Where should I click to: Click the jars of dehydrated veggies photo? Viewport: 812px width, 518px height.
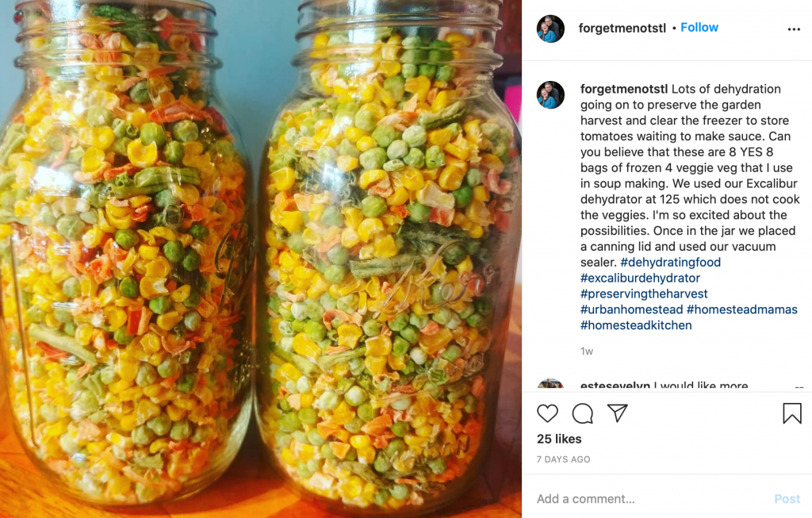pos(261,259)
